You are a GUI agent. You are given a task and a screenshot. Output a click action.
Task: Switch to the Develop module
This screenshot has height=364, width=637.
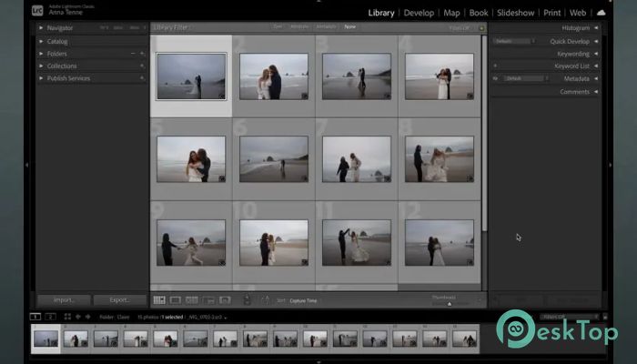(419, 13)
